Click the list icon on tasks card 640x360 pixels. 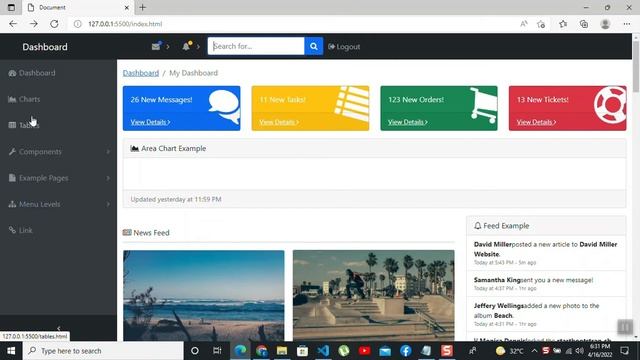coord(352,104)
